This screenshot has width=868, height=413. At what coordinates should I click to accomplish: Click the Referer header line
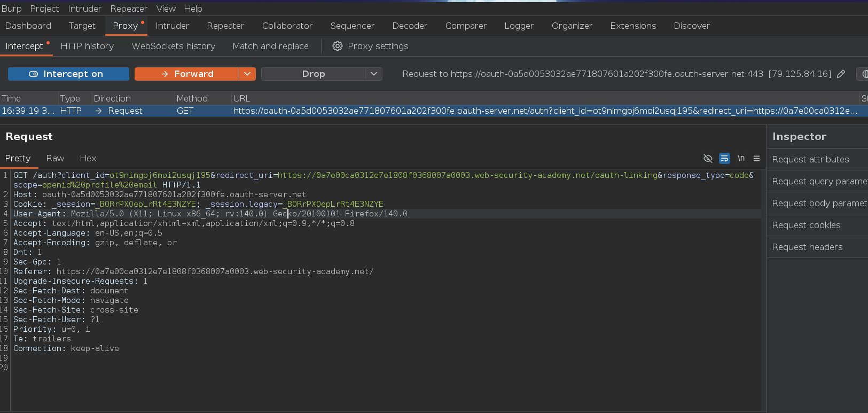click(193, 271)
